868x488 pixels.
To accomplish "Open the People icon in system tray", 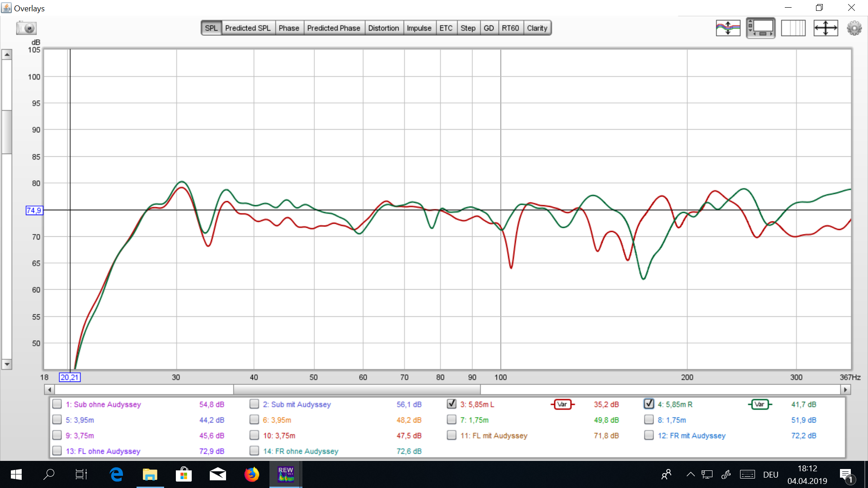I will pos(666,474).
